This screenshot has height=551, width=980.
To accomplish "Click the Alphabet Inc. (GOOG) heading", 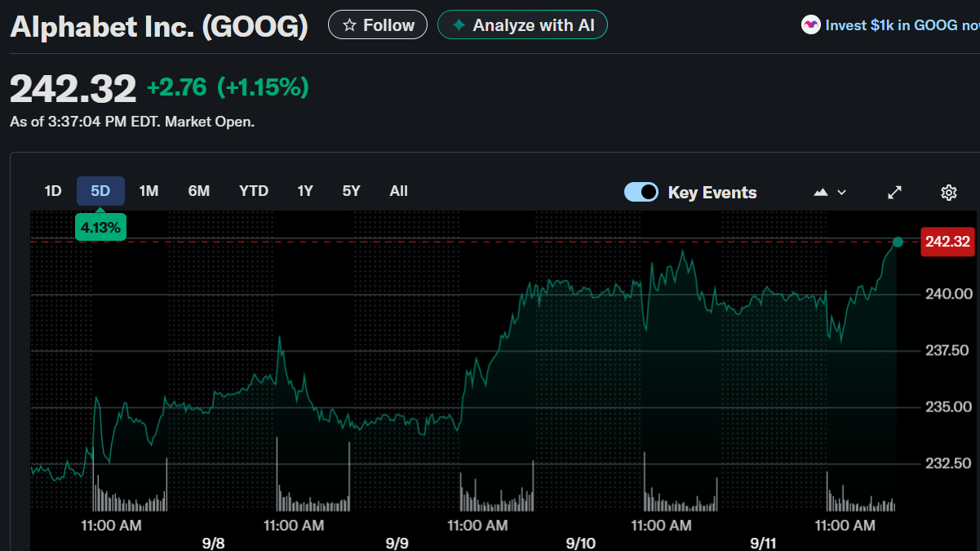I will coord(159,26).
